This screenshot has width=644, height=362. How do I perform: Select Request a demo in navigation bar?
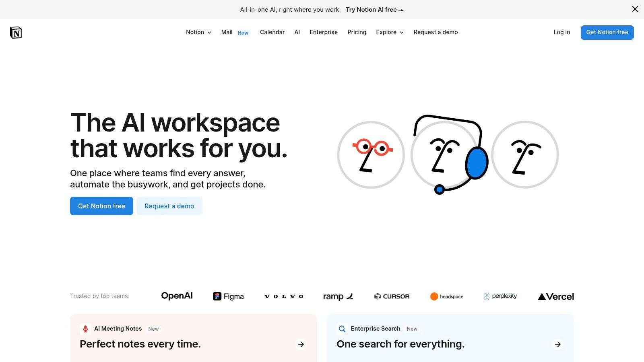pos(436,32)
